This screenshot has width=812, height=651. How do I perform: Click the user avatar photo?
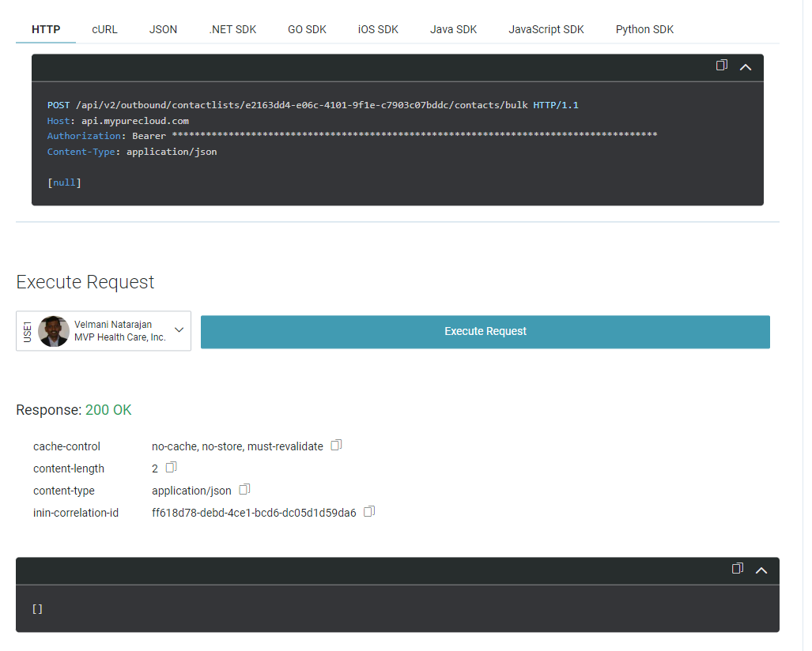point(54,331)
